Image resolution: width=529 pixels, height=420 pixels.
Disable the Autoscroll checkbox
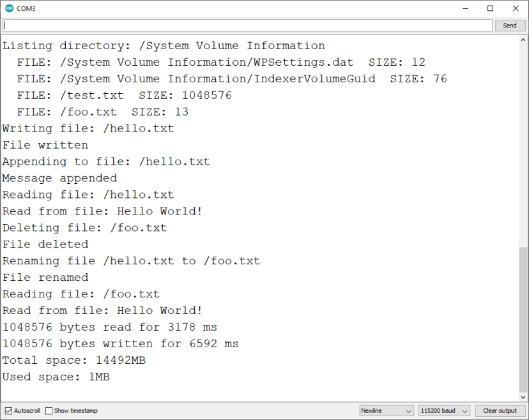(8, 410)
